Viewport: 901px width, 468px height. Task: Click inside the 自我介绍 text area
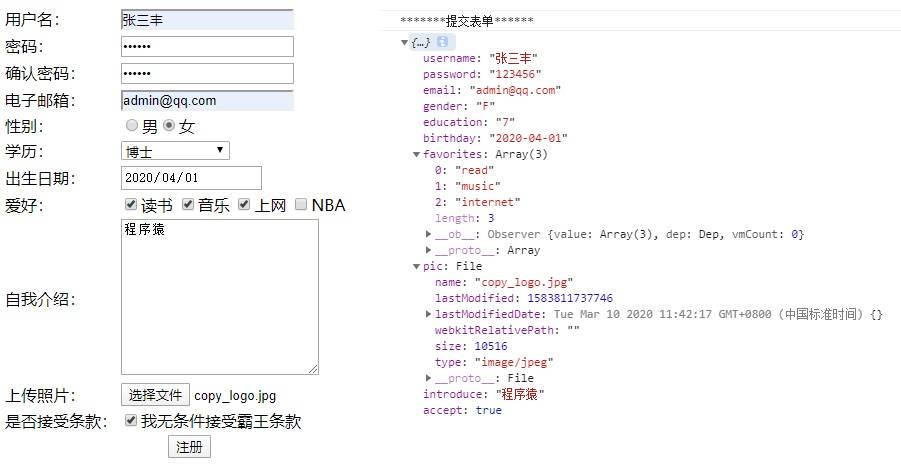pyautogui.click(x=219, y=297)
